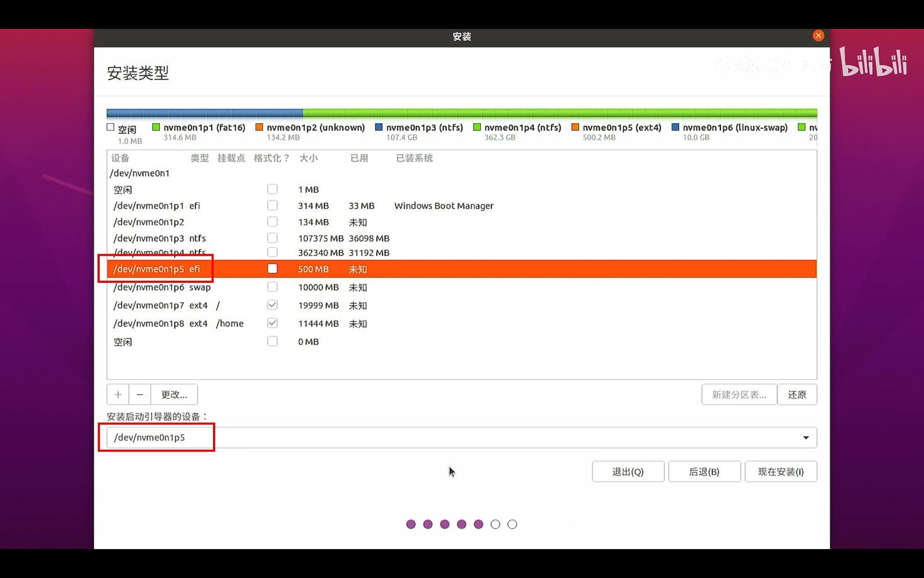Select the /dev/nvme0n1 disk row
The height and width of the screenshot is (578, 924).
coord(462,173)
